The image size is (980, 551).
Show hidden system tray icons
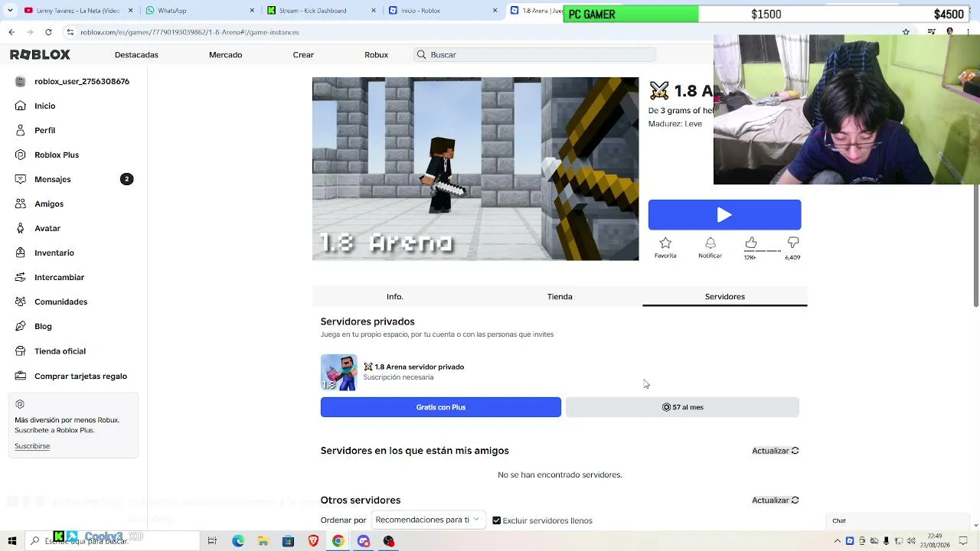[837, 541]
